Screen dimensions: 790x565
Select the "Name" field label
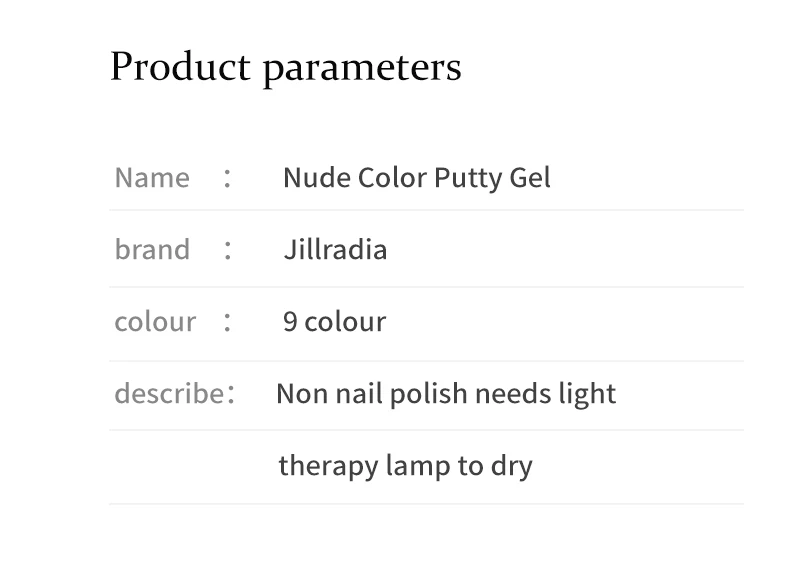(152, 178)
